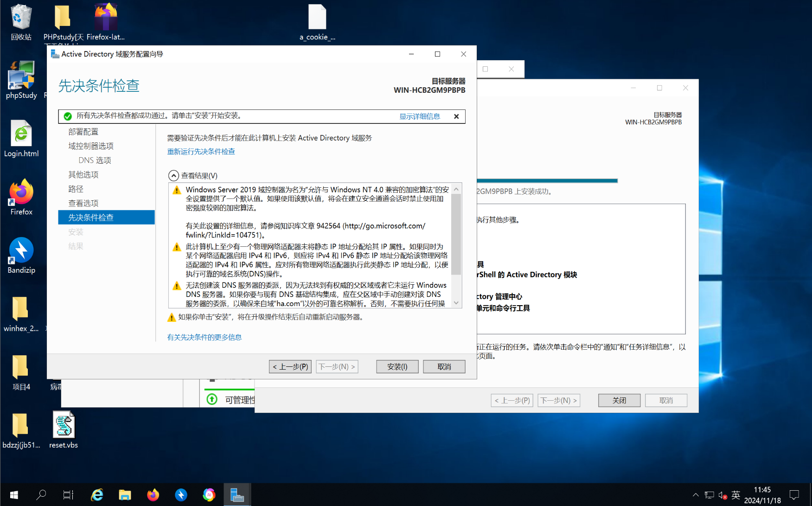This screenshot has height=506, width=812.
Task: Click the installation progress bar in background window
Action: (x=547, y=180)
